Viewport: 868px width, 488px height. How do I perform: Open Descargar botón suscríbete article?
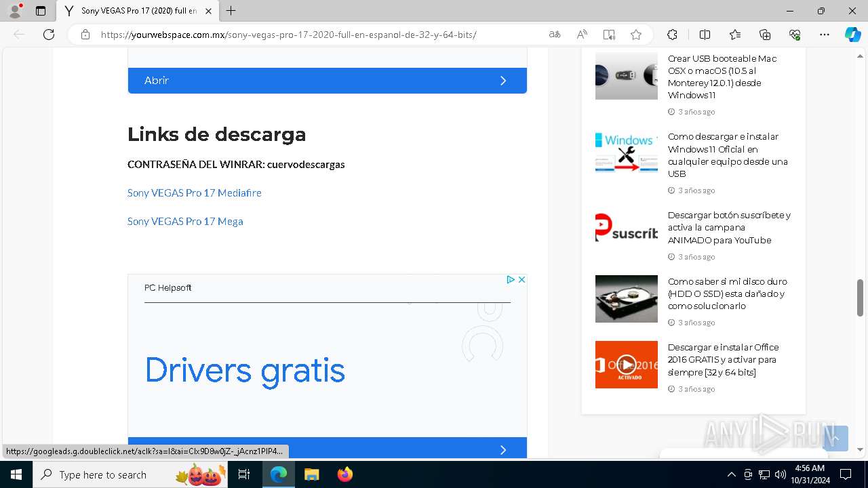729,227
